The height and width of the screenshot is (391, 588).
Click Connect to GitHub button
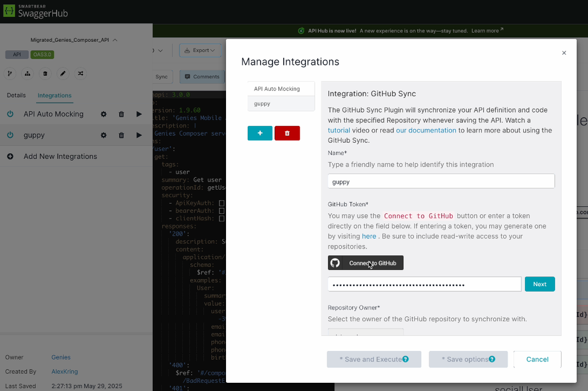366,263
